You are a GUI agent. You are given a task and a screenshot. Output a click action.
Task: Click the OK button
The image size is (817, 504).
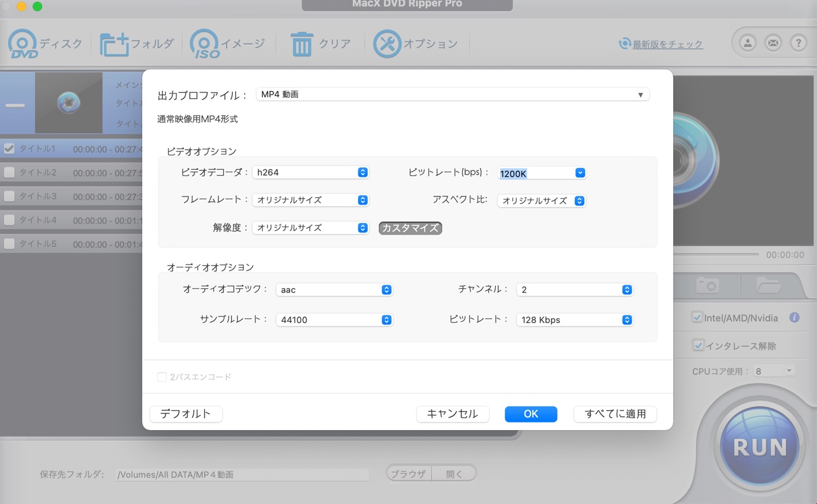pos(531,414)
